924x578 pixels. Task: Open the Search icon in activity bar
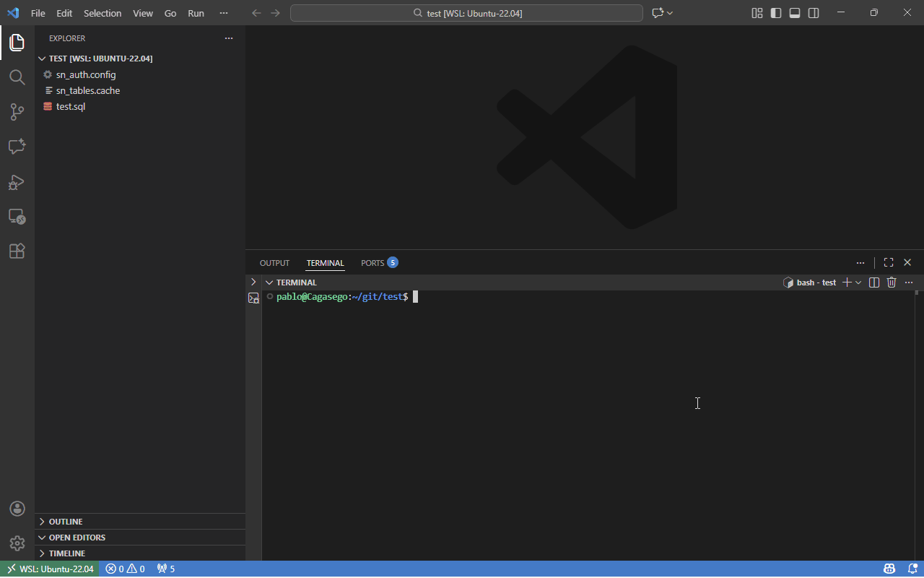pyautogui.click(x=17, y=77)
